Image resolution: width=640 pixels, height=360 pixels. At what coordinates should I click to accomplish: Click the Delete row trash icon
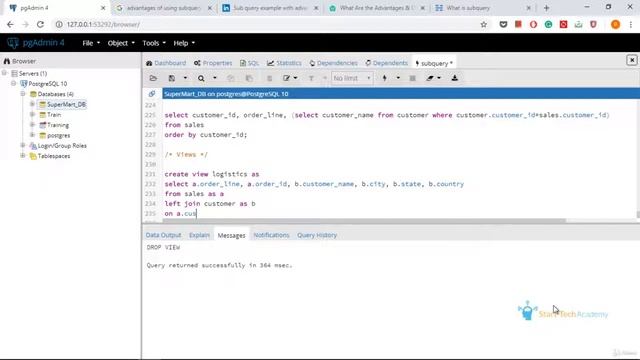269,78
